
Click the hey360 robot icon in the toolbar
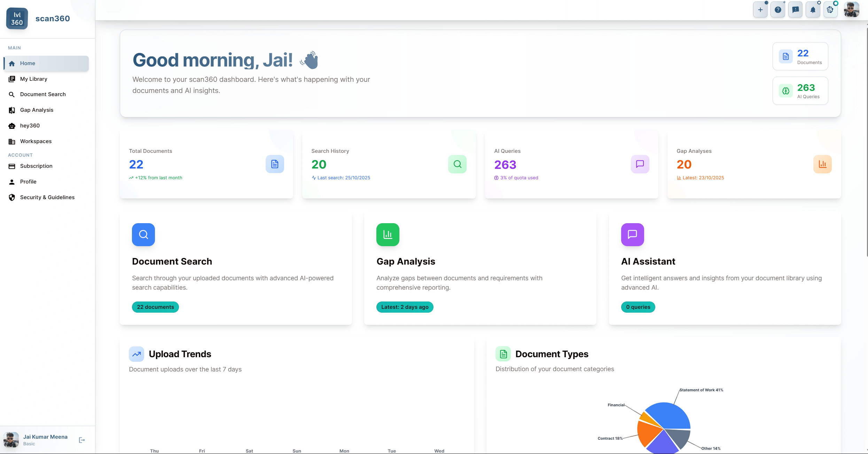830,9
